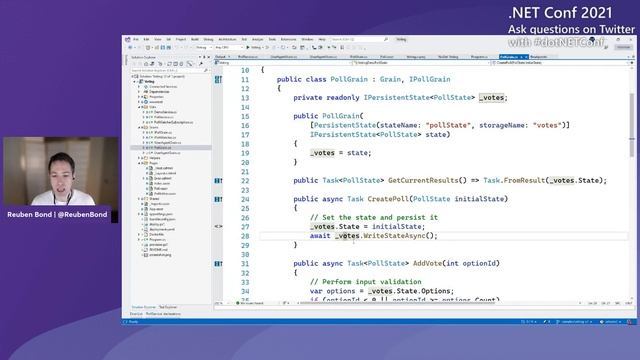
Task: Open the View menu
Action: (x=158, y=40)
